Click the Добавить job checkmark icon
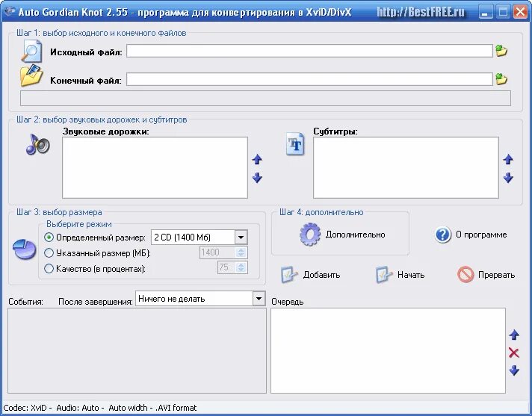Screen dimensions: 532x416 coord(289,275)
